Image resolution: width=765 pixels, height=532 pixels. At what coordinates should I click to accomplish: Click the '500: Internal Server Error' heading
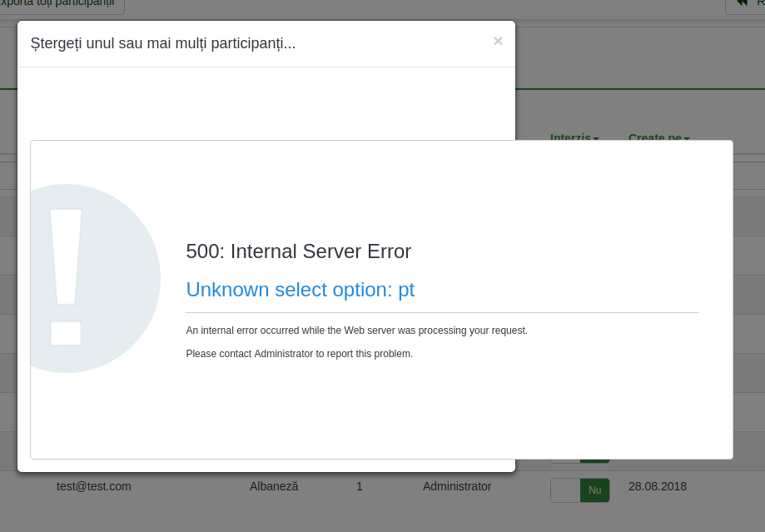click(298, 251)
